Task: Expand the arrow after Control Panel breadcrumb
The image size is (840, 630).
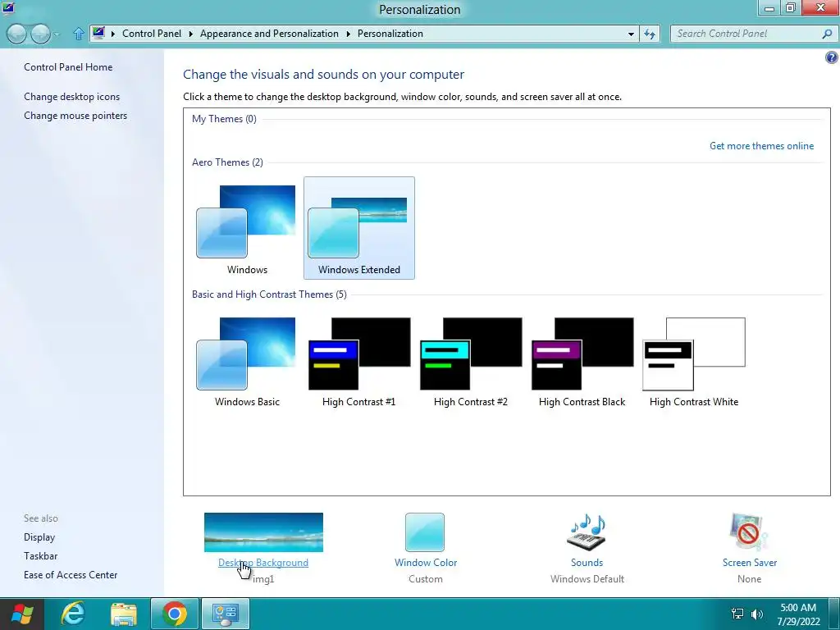Action: pos(190,34)
